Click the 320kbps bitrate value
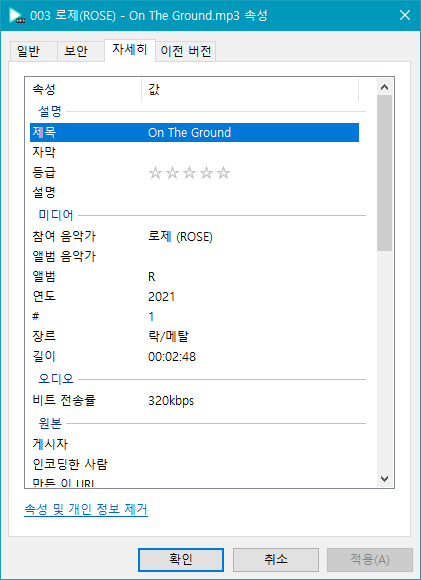Viewport: 421px width, 580px height. (171, 401)
